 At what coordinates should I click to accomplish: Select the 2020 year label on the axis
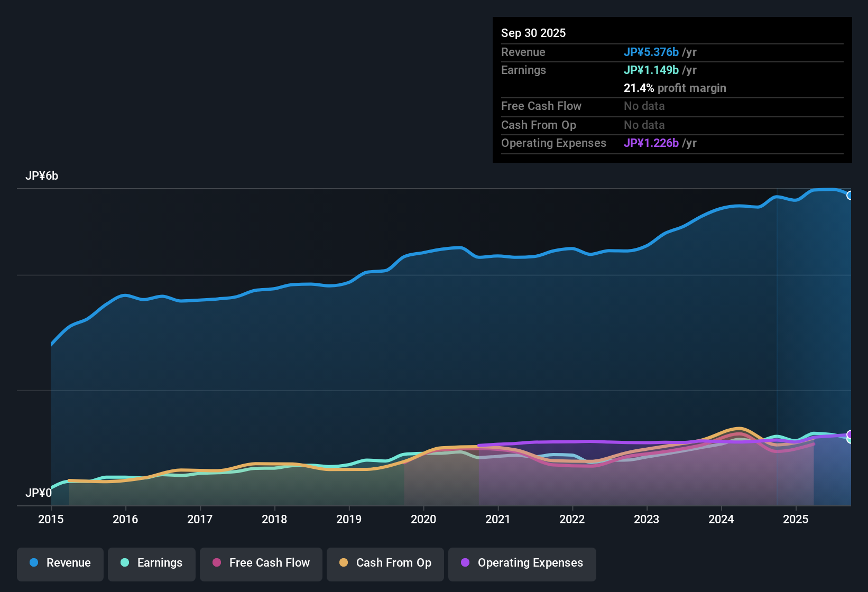(423, 520)
